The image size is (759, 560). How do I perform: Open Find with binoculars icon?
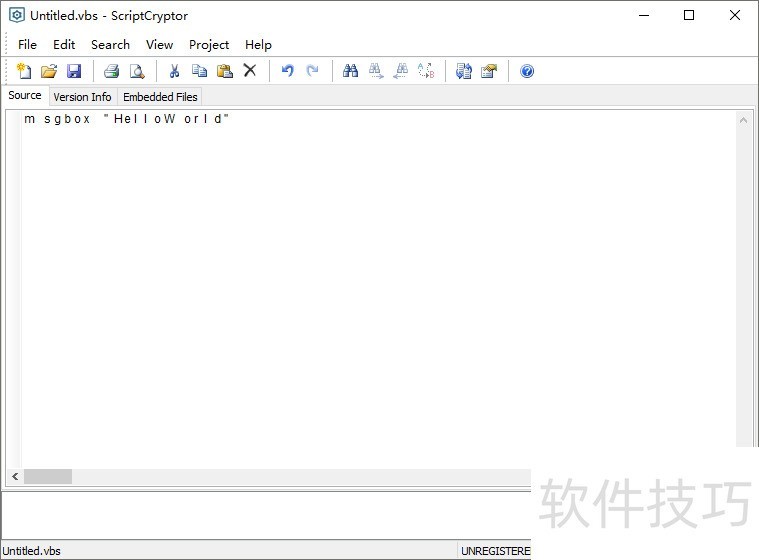350,71
